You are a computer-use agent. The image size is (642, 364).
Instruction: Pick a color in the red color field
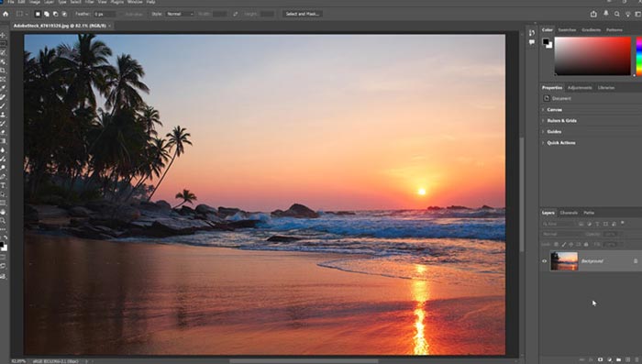[592, 56]
